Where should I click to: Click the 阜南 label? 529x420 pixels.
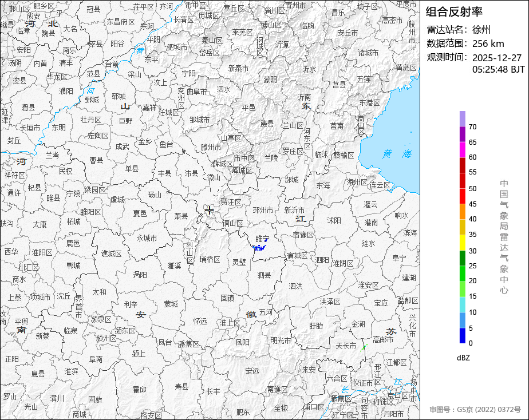pyautogui.click(x=96, y=359)
